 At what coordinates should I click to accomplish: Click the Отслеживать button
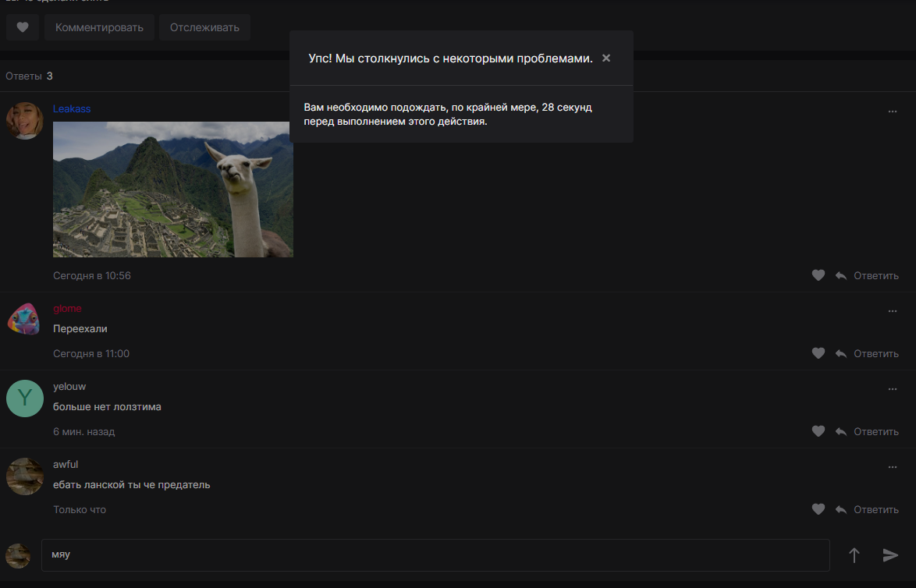(x=204, y=27)
